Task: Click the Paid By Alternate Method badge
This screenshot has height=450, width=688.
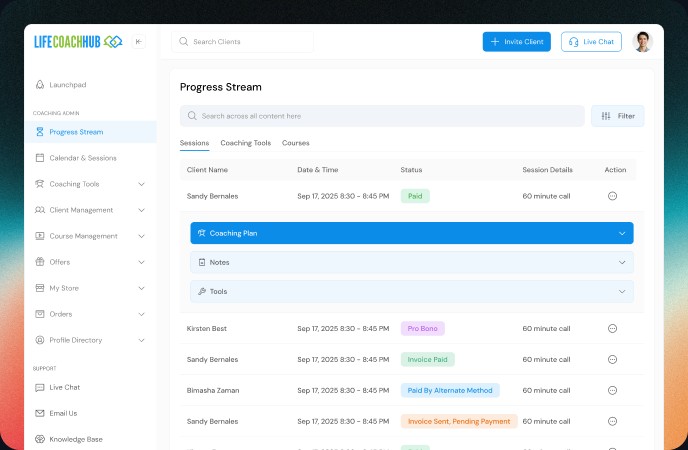Action: 450,390
